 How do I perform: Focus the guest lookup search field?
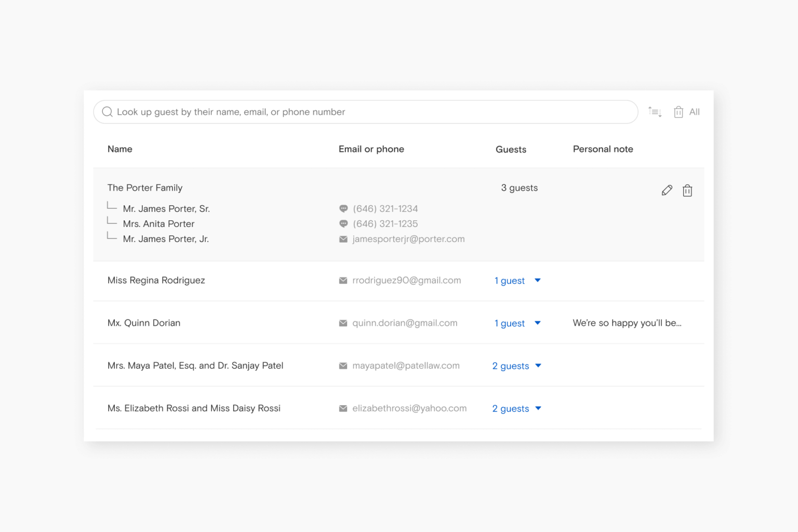[x=364, y=112]
